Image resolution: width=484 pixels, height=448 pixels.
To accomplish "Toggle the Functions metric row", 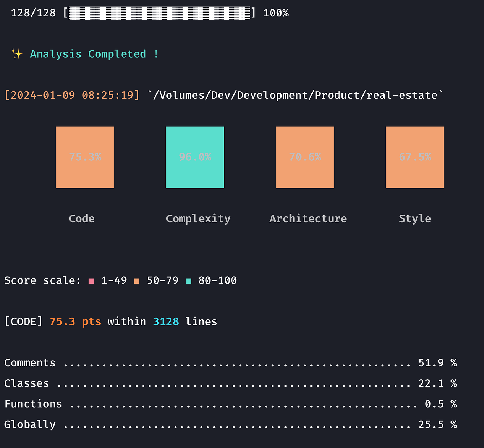I will click(33, 404).
